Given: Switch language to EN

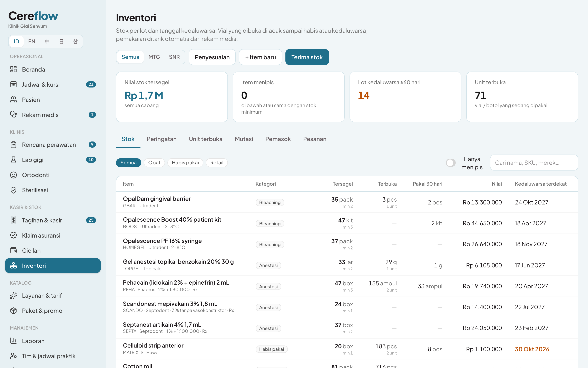Looking at the screenshot, I should (x=32, y=41).
